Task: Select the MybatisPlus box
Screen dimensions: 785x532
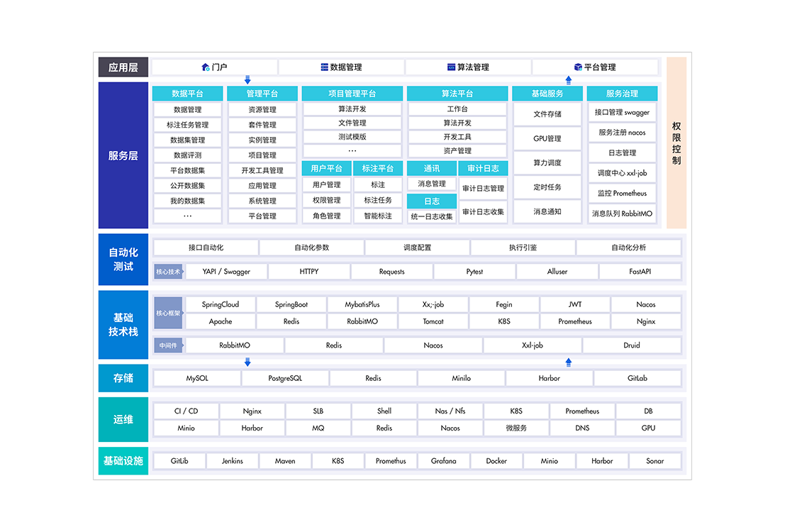Action: point(362,304)
